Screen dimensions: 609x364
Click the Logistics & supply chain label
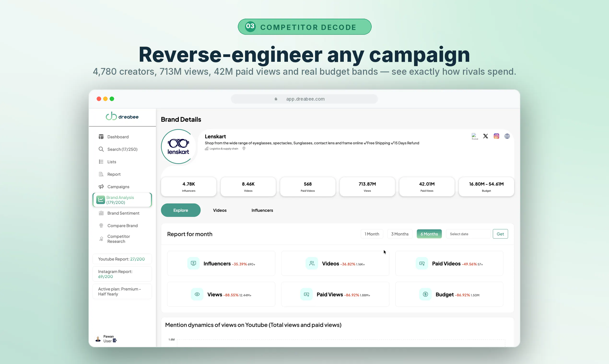click(x=224, y=149)
